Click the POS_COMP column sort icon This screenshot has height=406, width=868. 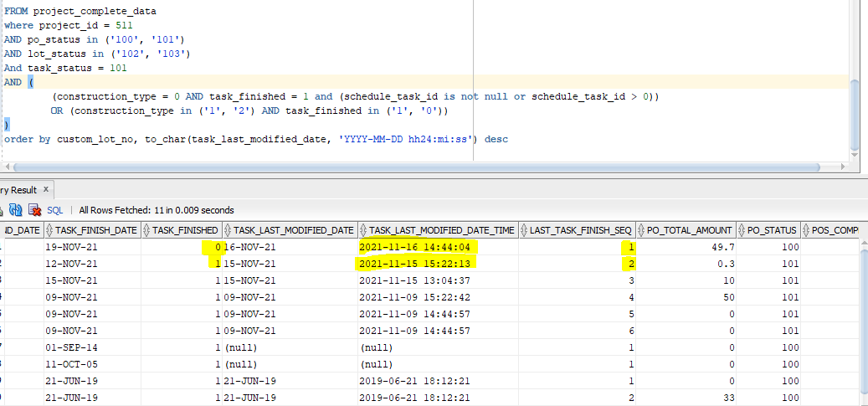tap(805, 230)
